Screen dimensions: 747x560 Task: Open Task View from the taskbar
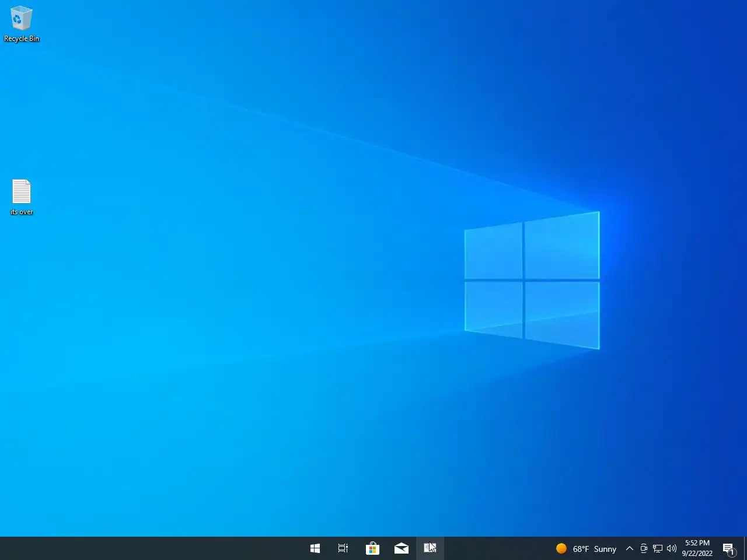click(343, 548)
